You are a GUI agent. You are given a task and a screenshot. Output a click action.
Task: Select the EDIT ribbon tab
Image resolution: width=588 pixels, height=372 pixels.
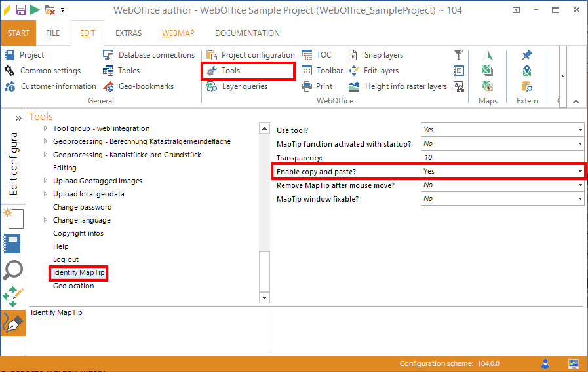coord(87,33)
